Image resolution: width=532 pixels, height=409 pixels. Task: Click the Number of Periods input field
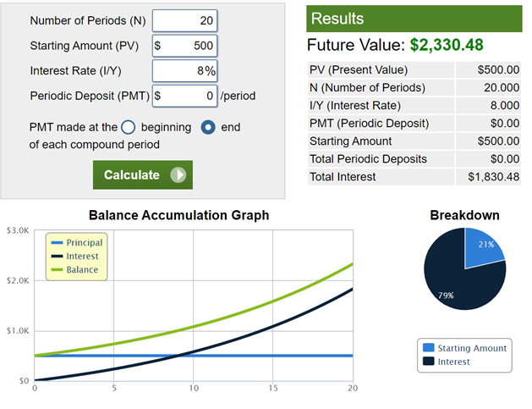(185, 20)
